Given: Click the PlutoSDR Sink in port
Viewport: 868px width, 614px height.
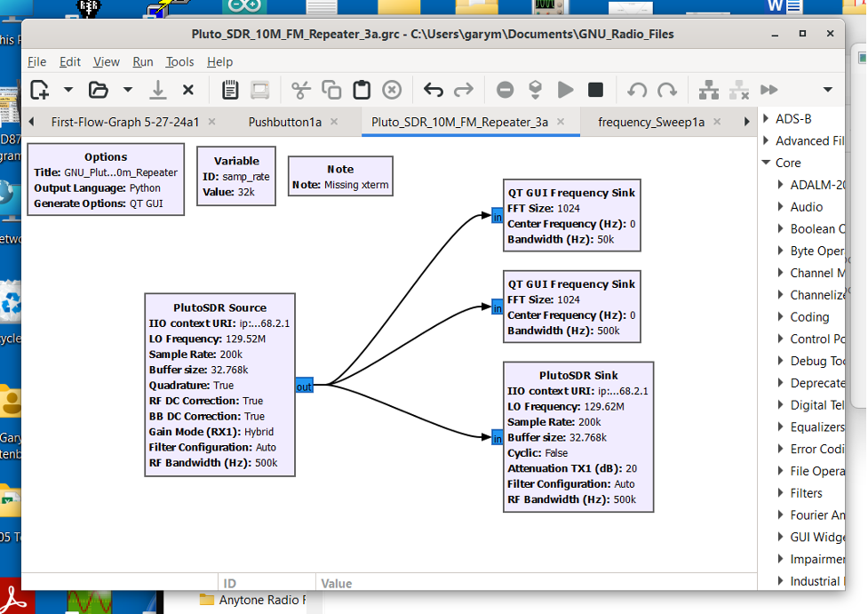Looking at the screenshot, I should pos(498,438).
